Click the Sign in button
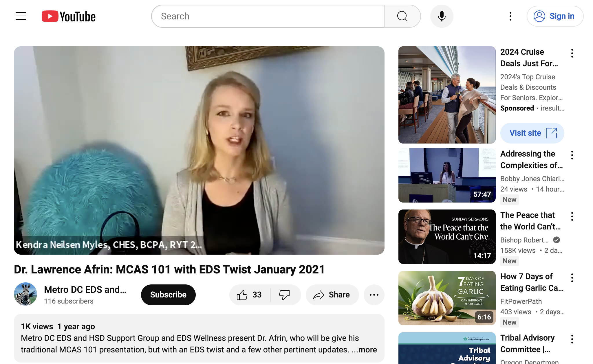 [555, 16]
